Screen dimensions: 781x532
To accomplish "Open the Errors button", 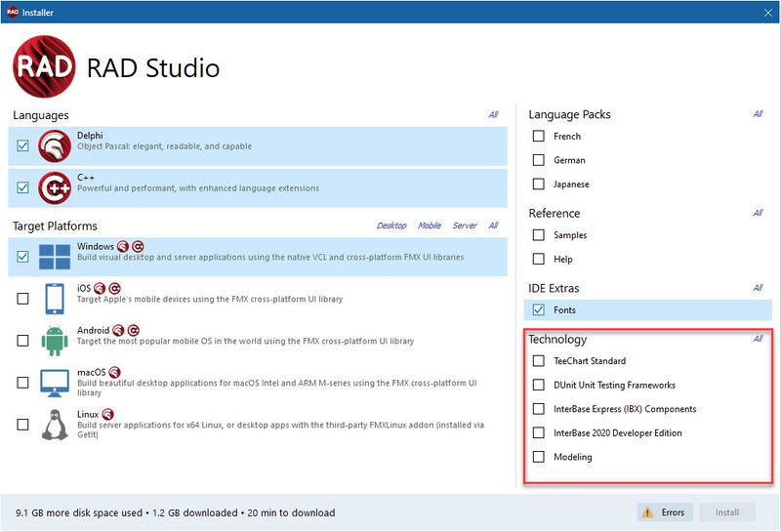I will tap(665, 512).
